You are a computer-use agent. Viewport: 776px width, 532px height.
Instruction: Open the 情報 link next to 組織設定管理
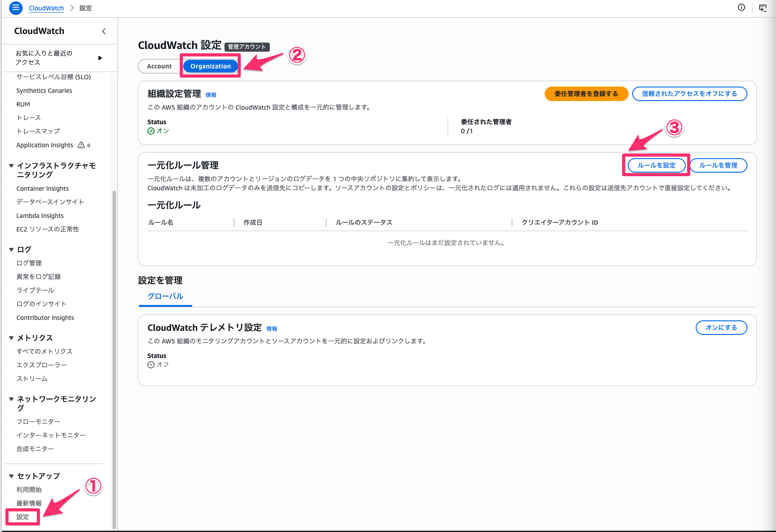(x=211, y=95)
